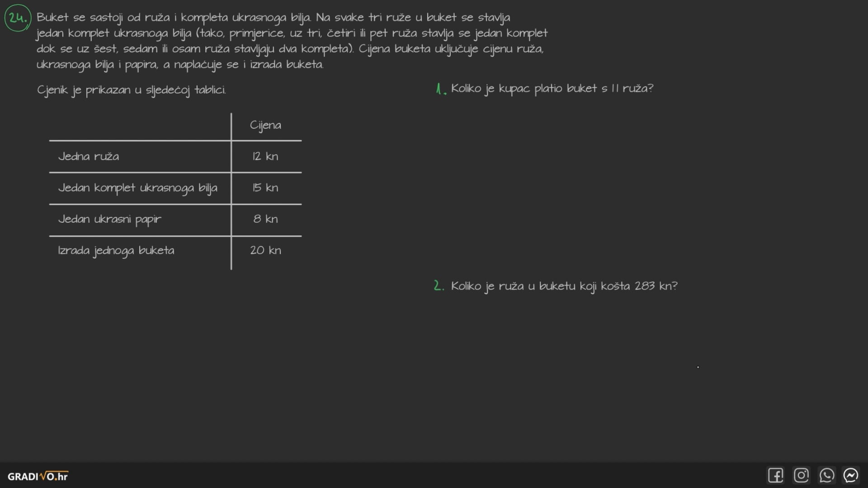Click the '20 kn' price cell
This screenshot has width=868, height=488.
pyautogui.click(x=265, y=250)
